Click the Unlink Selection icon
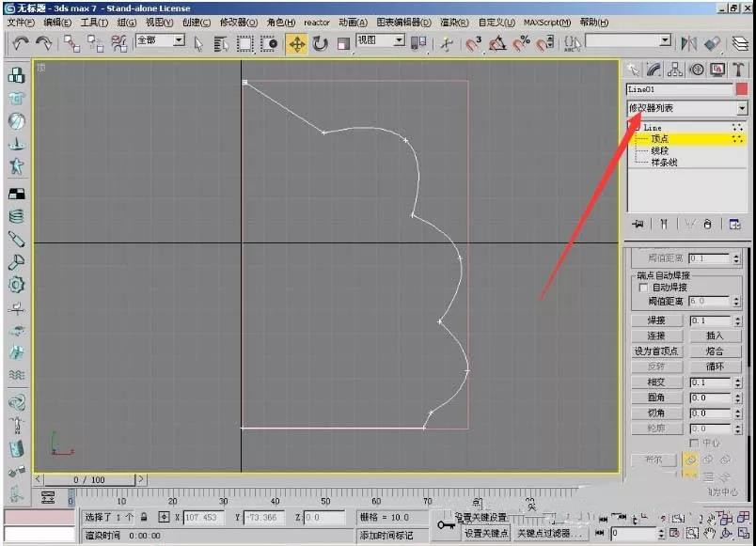756x546 pixels. 95,43
